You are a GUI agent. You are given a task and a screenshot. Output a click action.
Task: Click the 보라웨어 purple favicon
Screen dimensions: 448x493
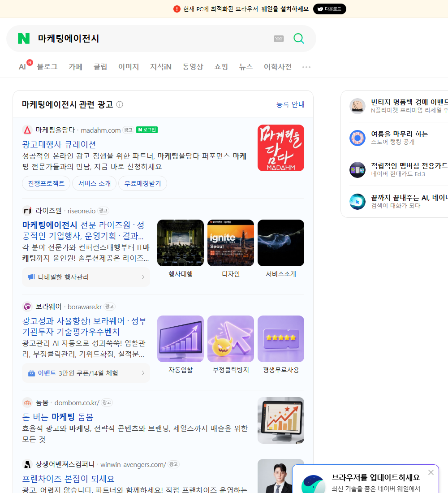point(27,306)
